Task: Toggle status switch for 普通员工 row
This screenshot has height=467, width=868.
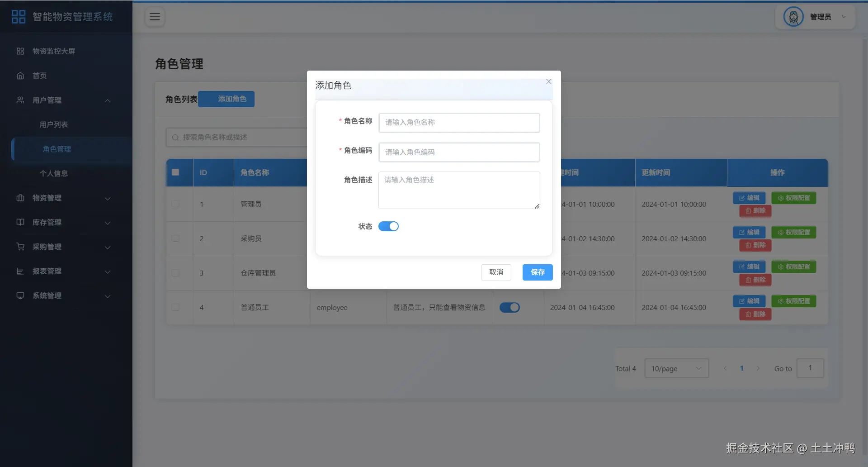Action: (x=509, y=308)
